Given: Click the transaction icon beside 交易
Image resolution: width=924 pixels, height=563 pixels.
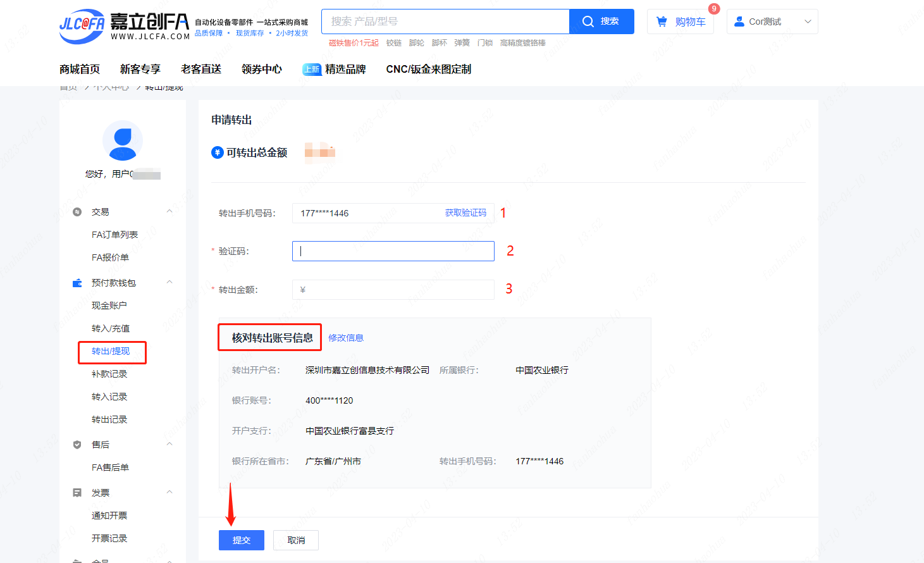Looking at the screenshot, I should [x=77, y=212].
